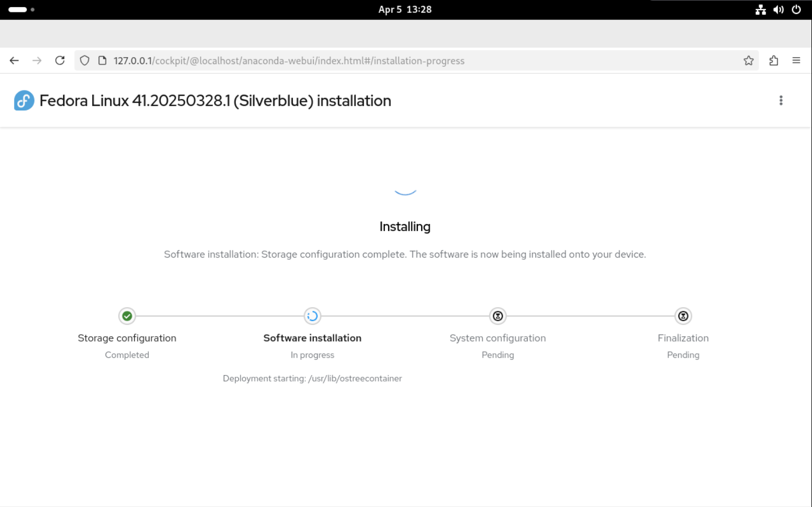Click the page info document icon
This screenshot has height=507, width=812.
click(102, 61)
